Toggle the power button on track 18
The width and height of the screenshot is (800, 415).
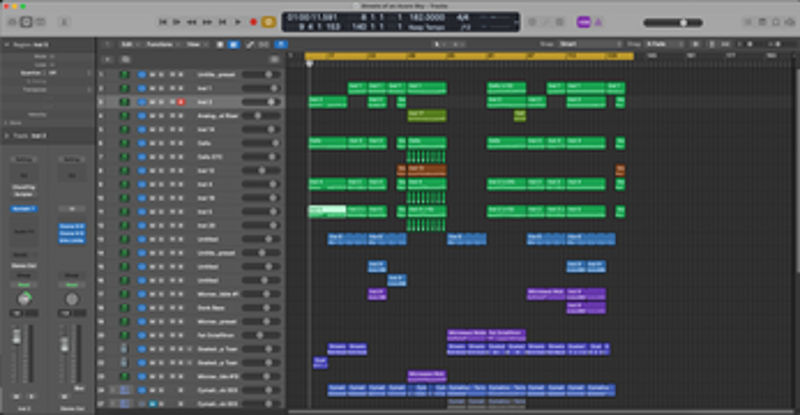pos(141,308)
